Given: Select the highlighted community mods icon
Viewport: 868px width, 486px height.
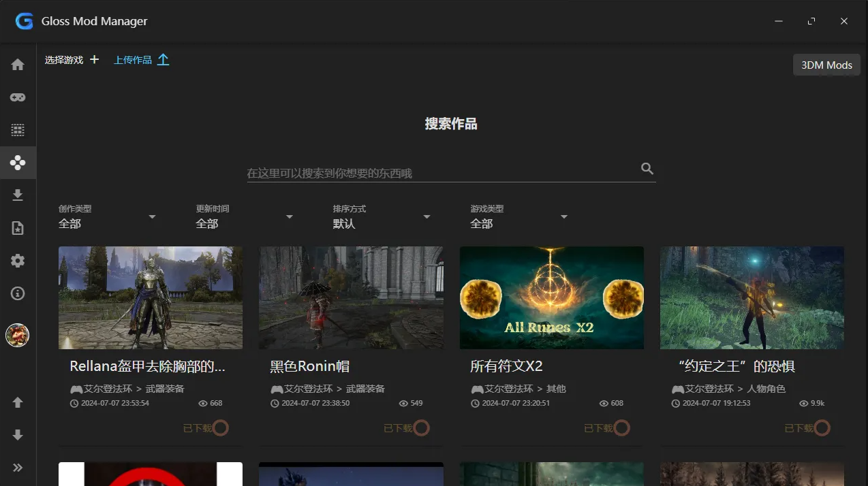Looking at the screenshot, I should point(17,162).
